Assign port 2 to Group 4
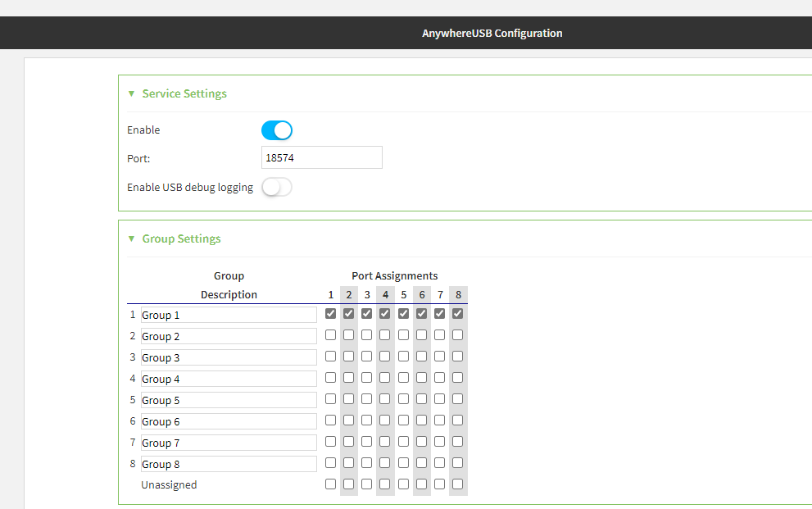812x509 pixels. 348,378
